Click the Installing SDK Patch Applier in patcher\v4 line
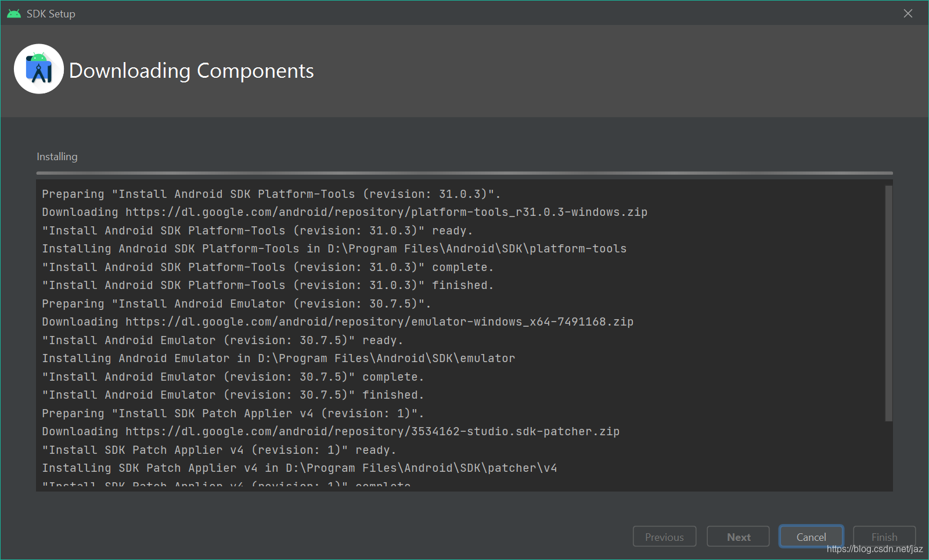929x560 pixels. [x=299, y=468]
